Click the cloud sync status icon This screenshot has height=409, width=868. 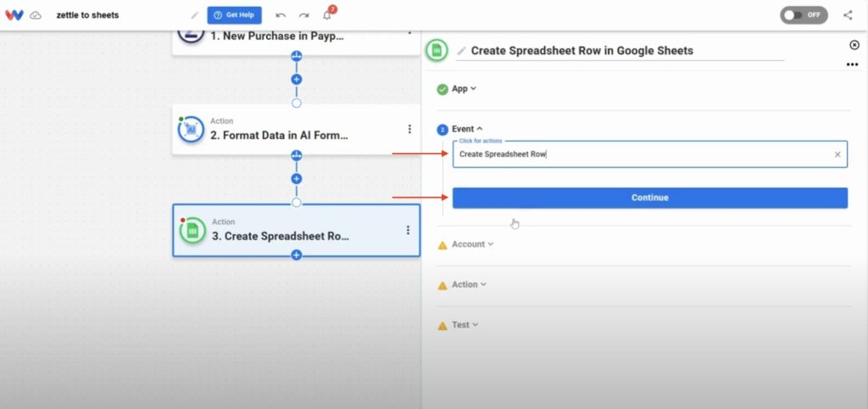pos(36,15)
